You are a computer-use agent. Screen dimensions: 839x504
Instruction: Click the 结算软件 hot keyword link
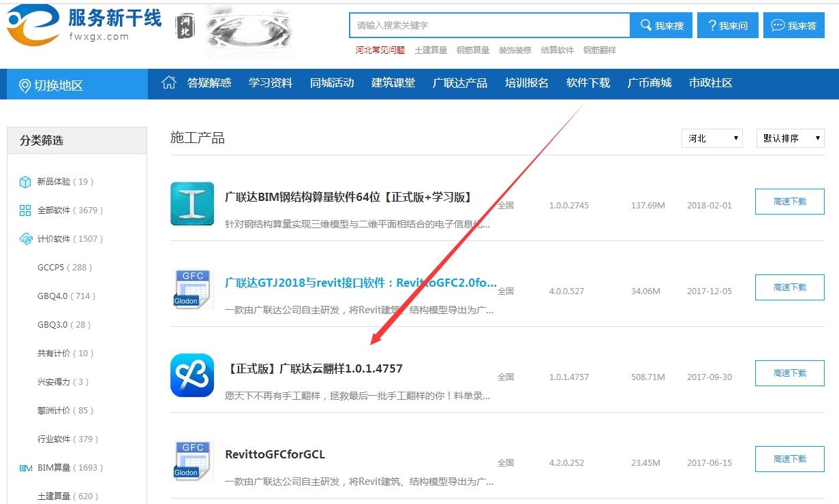point(558,50)
